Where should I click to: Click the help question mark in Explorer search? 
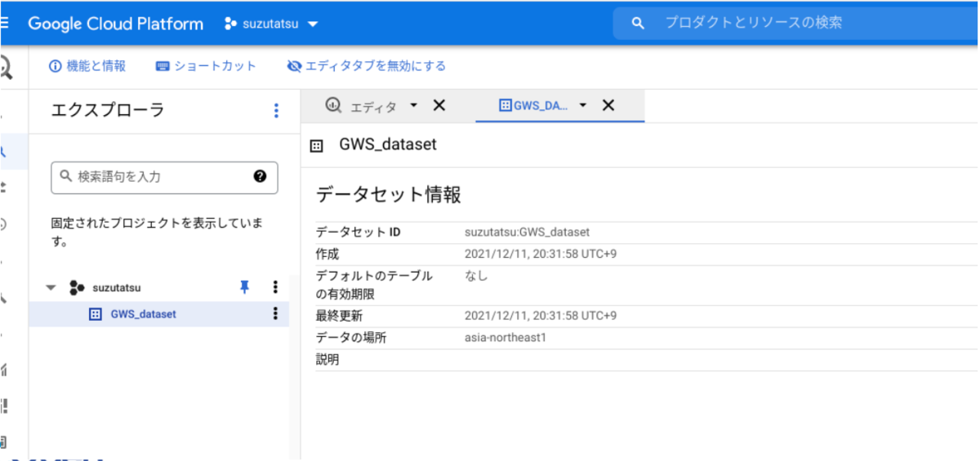(261, 176)
